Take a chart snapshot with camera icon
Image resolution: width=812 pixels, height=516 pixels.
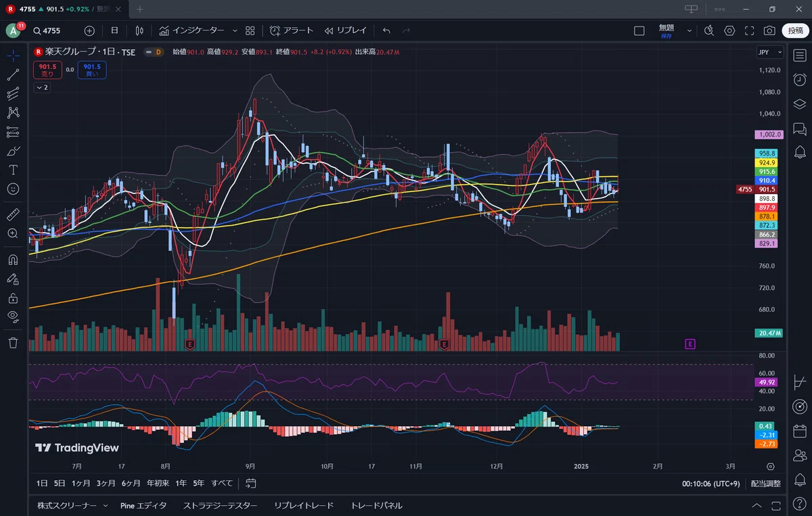[x=769, y=30]
